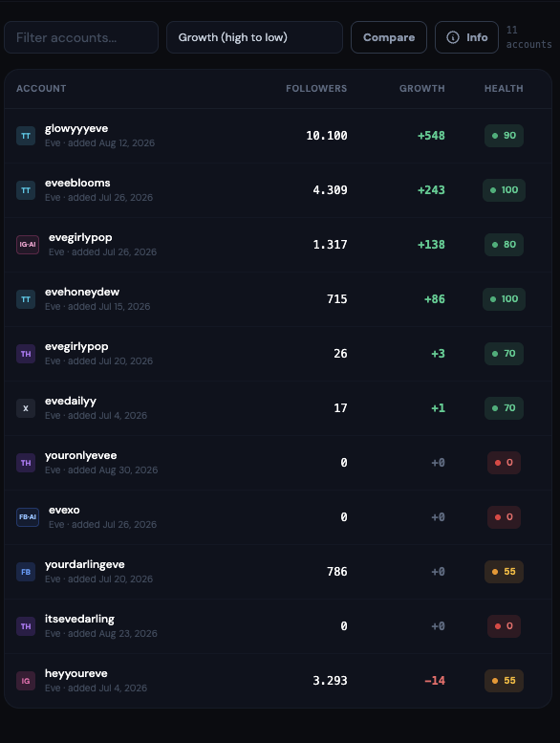This screenshot has width=560, height=743.
Task: Sort by the Health column header
Action: (504, 89)
